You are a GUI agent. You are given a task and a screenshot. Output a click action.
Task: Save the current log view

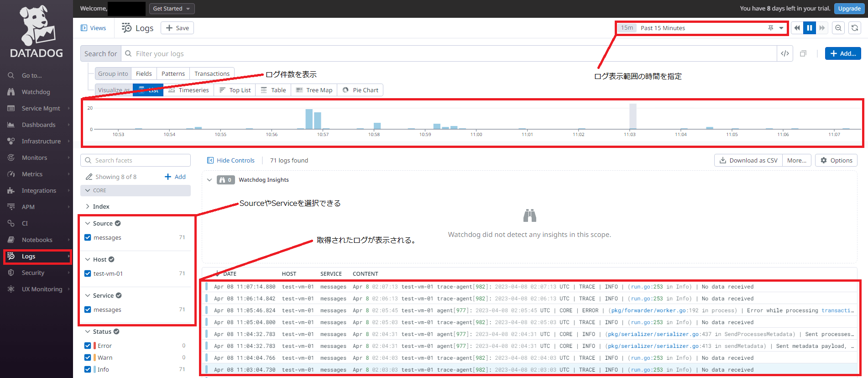177,28
